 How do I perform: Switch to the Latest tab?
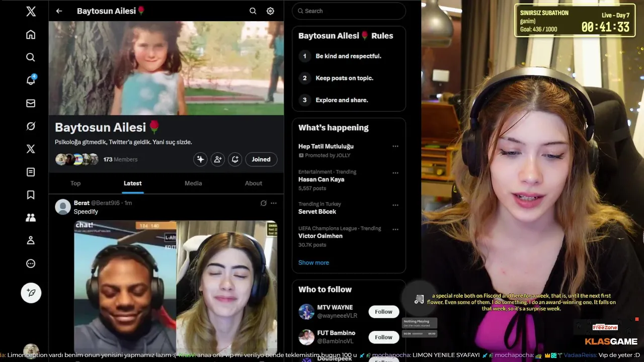(133, 183)
